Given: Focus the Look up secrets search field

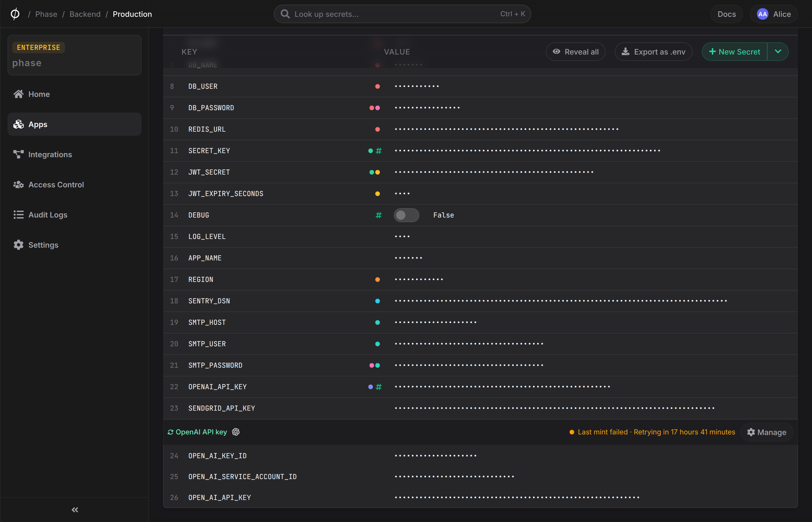Looking at the screenshot, I should pyautogui.click(x=402, y=14).
